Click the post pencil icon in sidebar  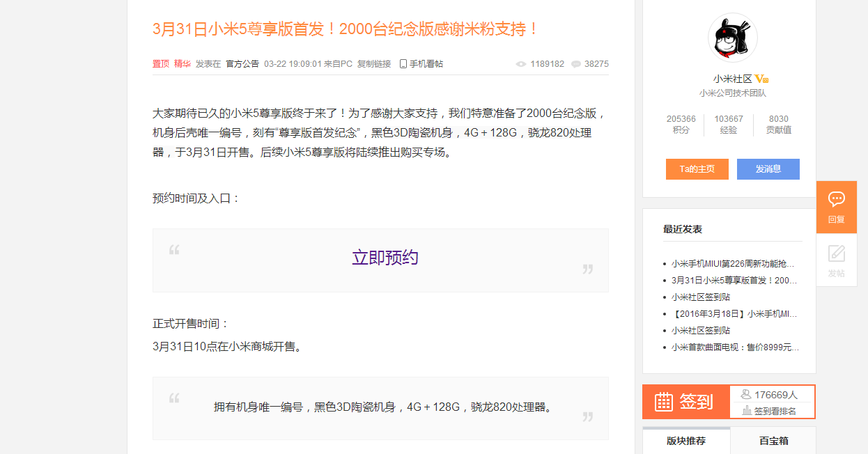click(837, 253)
